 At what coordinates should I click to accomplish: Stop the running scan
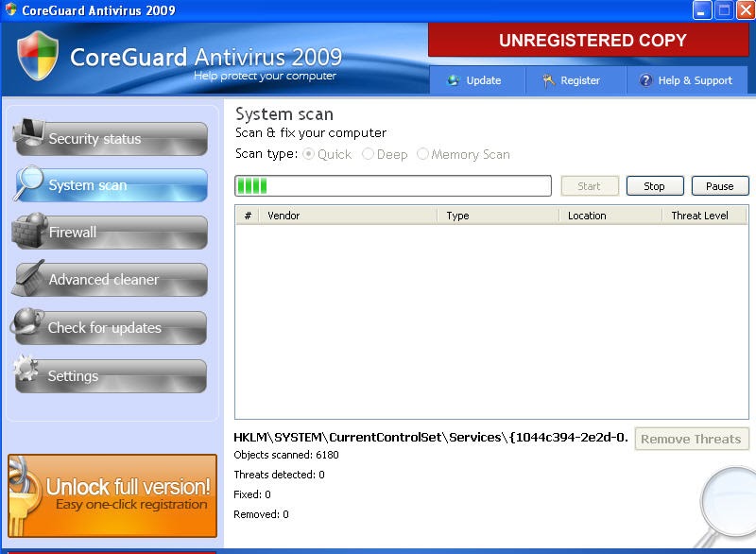tap(655, 186)
